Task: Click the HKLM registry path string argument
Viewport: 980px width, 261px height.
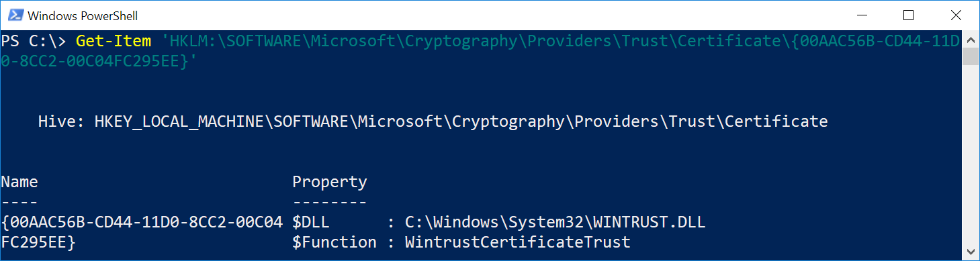Action: 480,51
